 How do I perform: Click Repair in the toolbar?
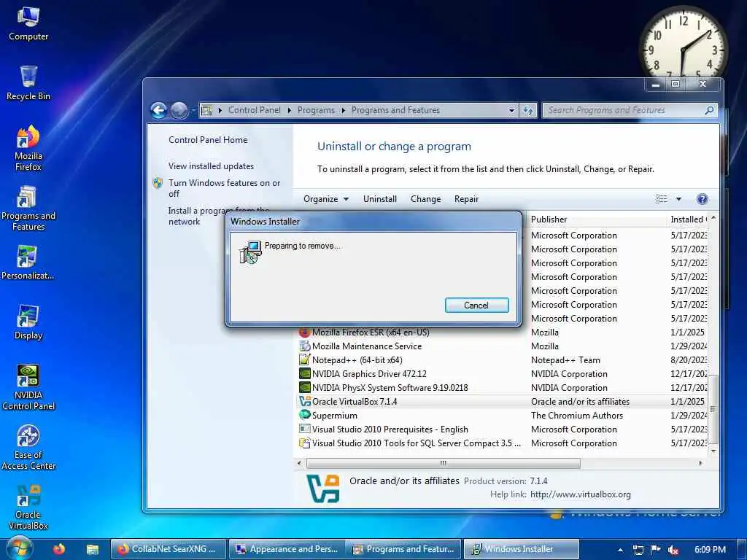click(x=466, y=199)
